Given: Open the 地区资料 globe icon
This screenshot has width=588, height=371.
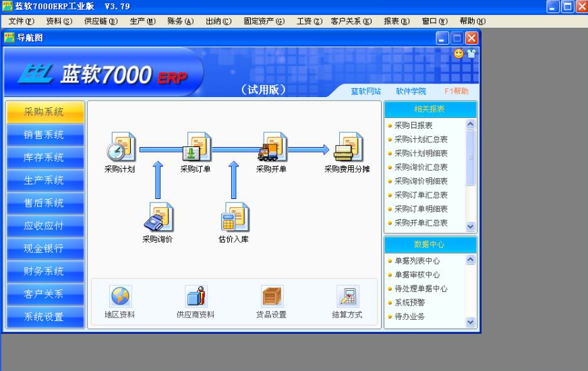Looking at the screenshot, I should (x=120, y=296).
